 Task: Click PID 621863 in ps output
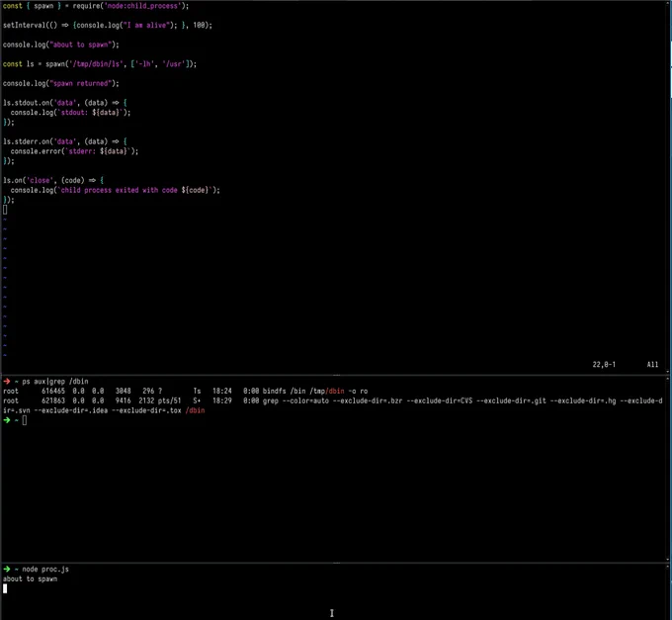[53, 400]
